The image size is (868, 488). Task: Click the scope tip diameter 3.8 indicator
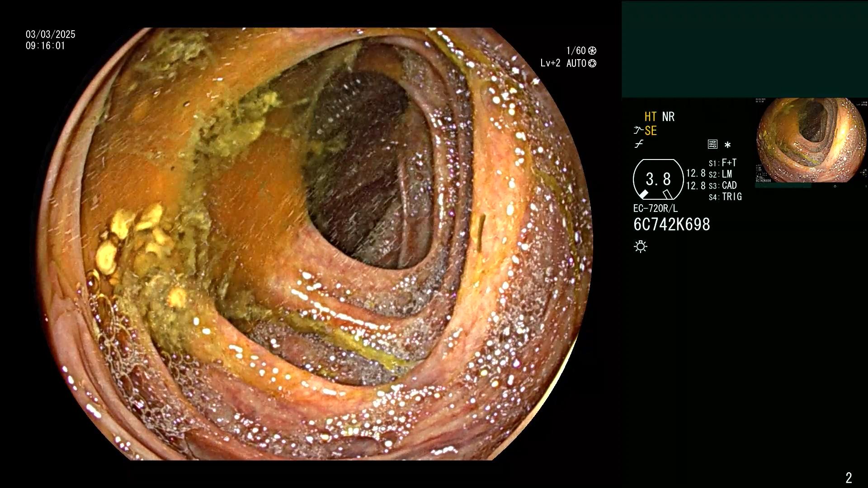click(x=658, y=179)
